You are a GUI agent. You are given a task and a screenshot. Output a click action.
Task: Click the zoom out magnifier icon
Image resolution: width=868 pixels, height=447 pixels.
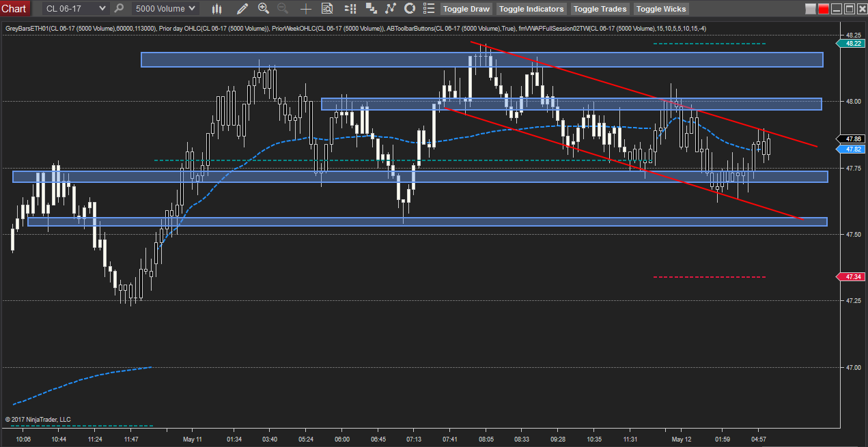pos(282,9)
